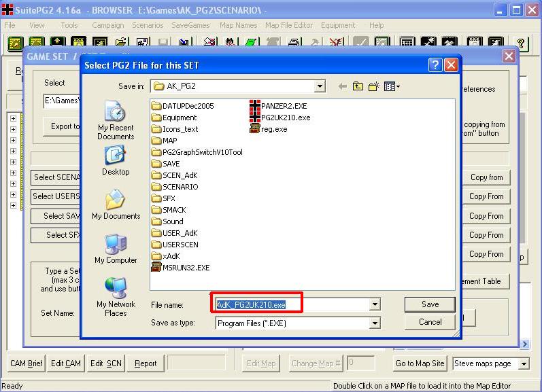
Task: Click the Select SFX button in GAME SET
Action: pos(56,235)
